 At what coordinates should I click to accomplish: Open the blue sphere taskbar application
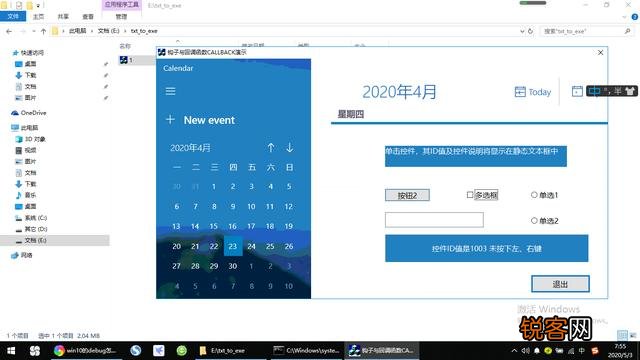[136, 351]
